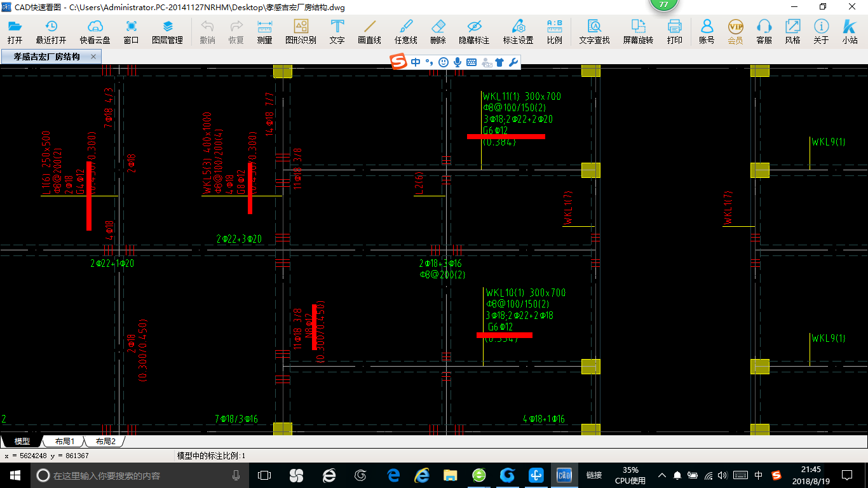Screen dimensions: 868x488
Task: Open the 小站 K station
Action: [x=850, y=32]
